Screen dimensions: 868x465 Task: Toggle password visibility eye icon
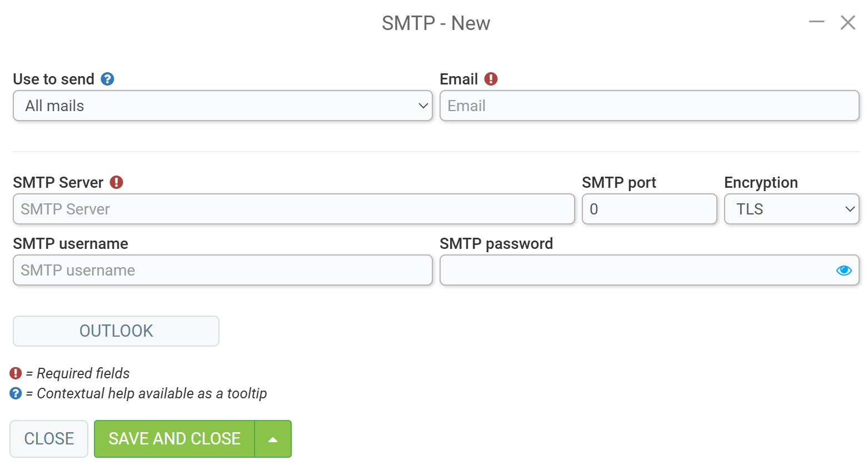click(844, 270)
